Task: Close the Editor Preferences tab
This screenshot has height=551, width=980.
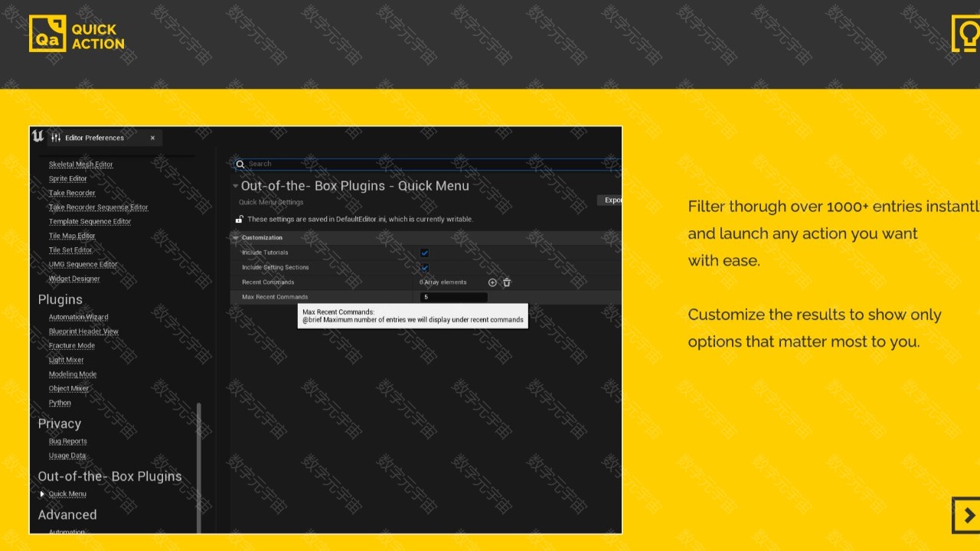Action: (152, 138)
